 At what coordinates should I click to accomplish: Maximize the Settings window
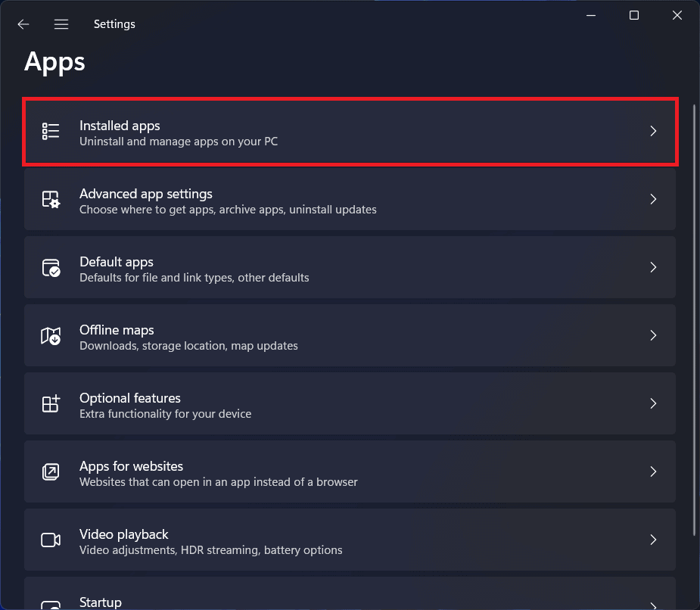(634, 16)
